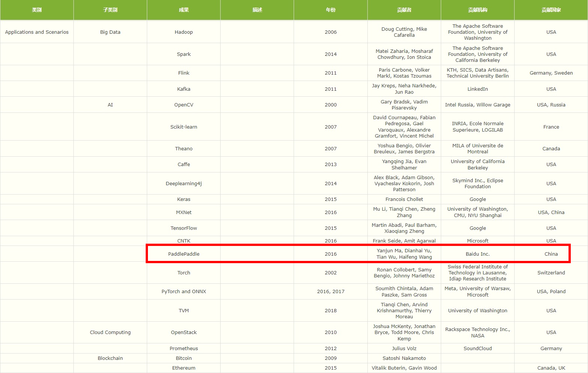Select year '2013' in the Caffe row
The image size is (588, 373).
pyautogui.click(x=331, y=164)
